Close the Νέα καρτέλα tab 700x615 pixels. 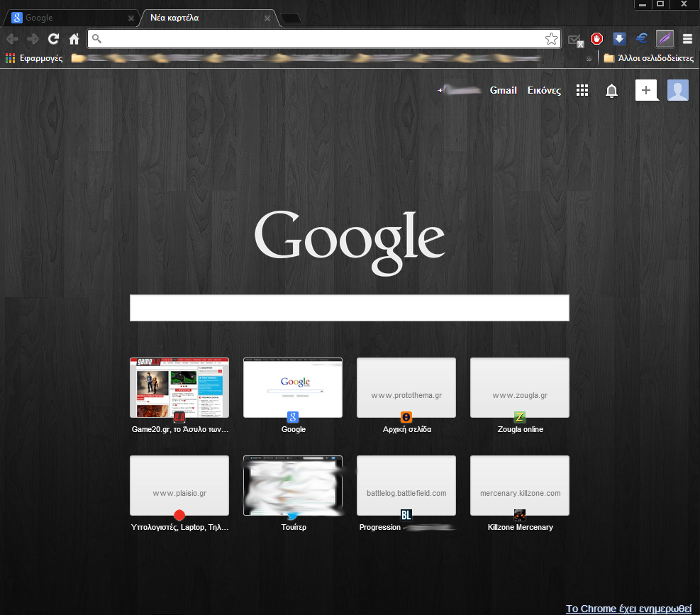(x=267, y=18)
